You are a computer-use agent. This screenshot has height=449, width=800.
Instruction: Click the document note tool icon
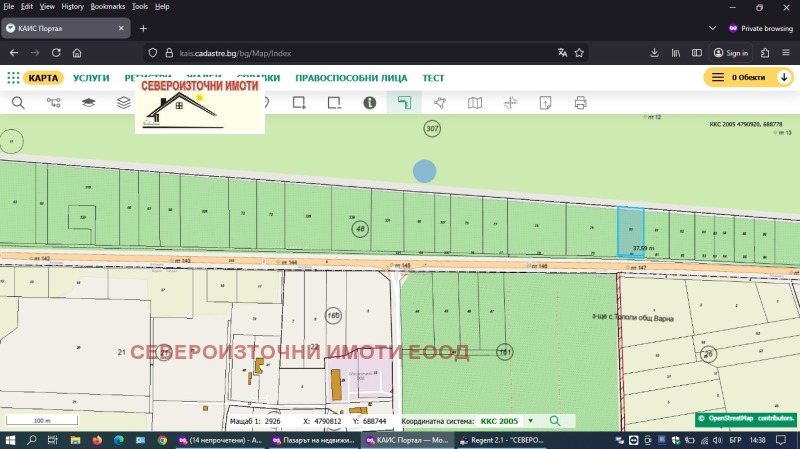click(x=545, y=102)
